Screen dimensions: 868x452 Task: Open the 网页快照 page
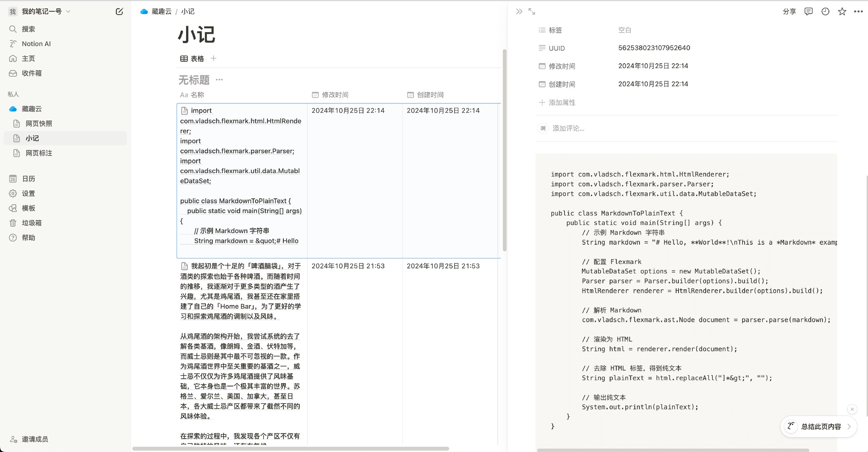pos(65,124)
